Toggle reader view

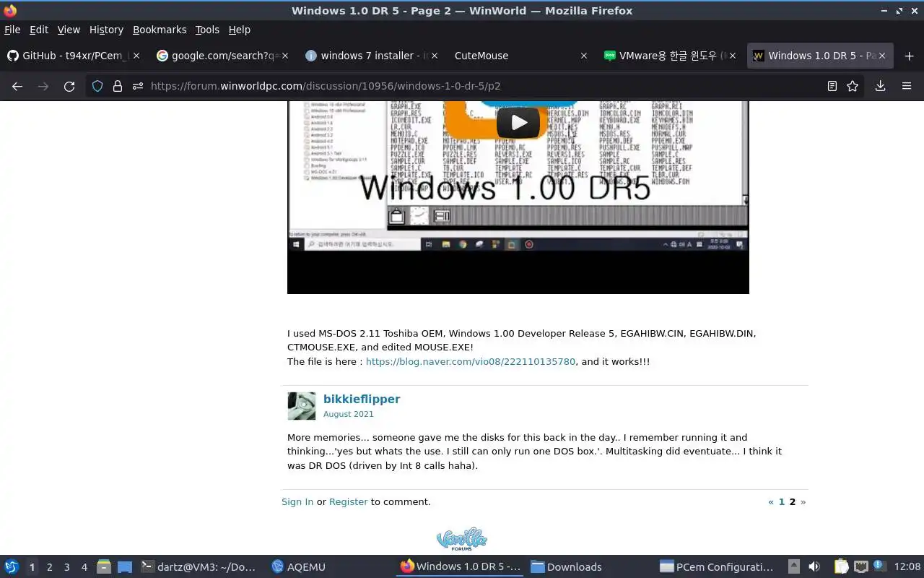coord(832,86)
